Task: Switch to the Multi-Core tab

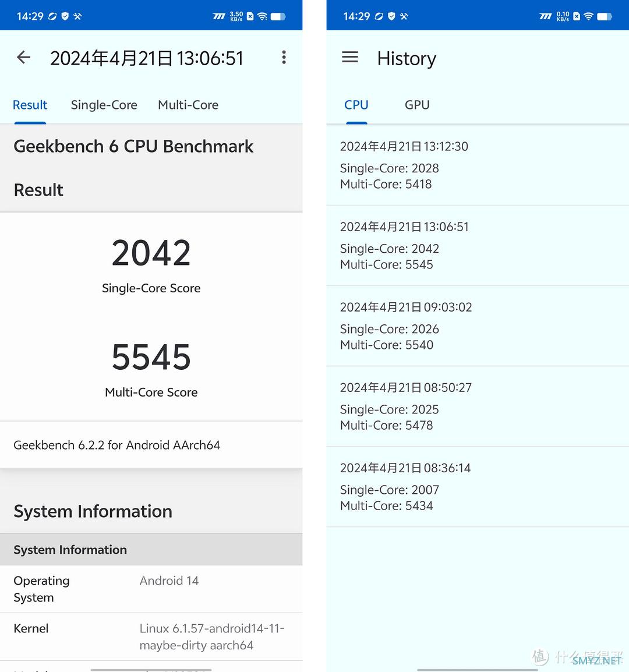Action: (188, 105)
